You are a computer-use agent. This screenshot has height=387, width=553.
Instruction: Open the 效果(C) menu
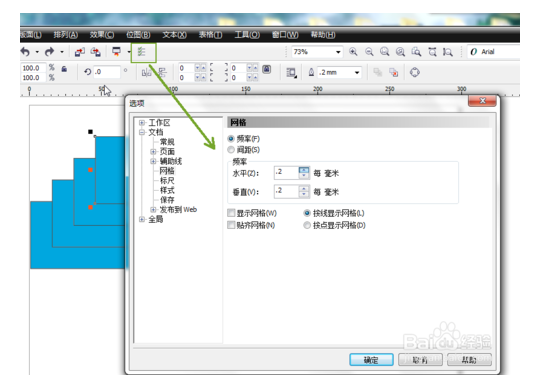point(102,35)
